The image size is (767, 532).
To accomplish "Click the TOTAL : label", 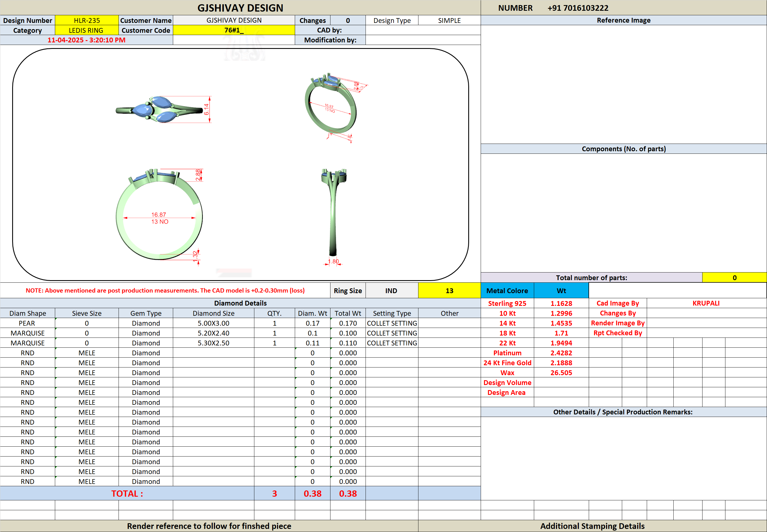I will (127, 493).
